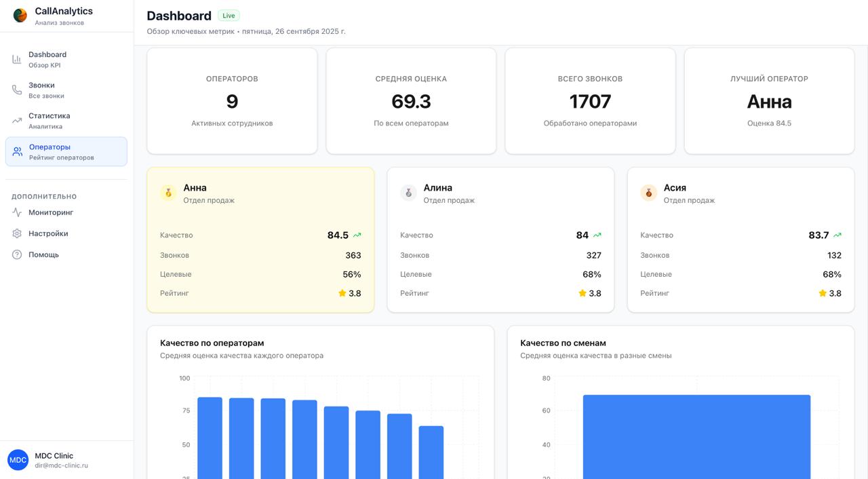The image size is (868, 479).
Task: Click the gold medal icon next to Анна
Action: 168,193
